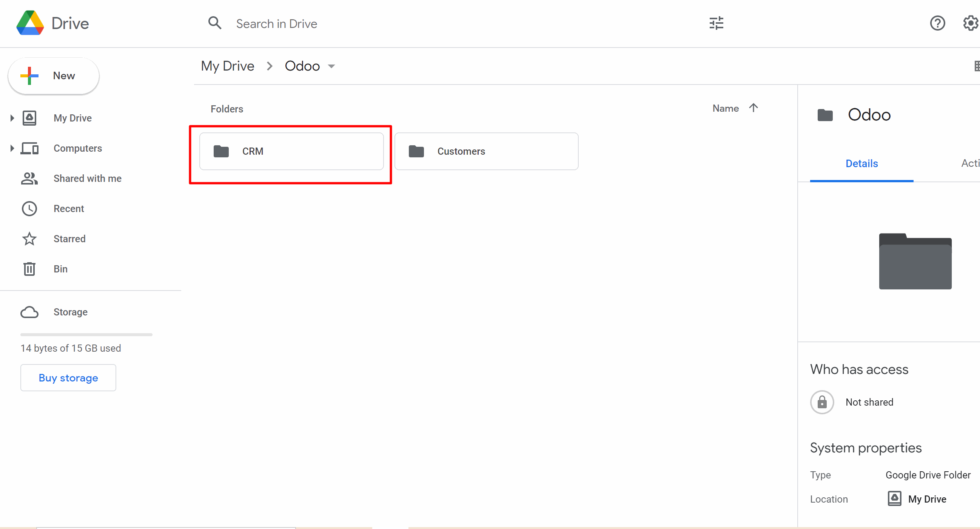980x529 pixels.
Task: Click the large folder thumbnail preview
Action: 915,261
